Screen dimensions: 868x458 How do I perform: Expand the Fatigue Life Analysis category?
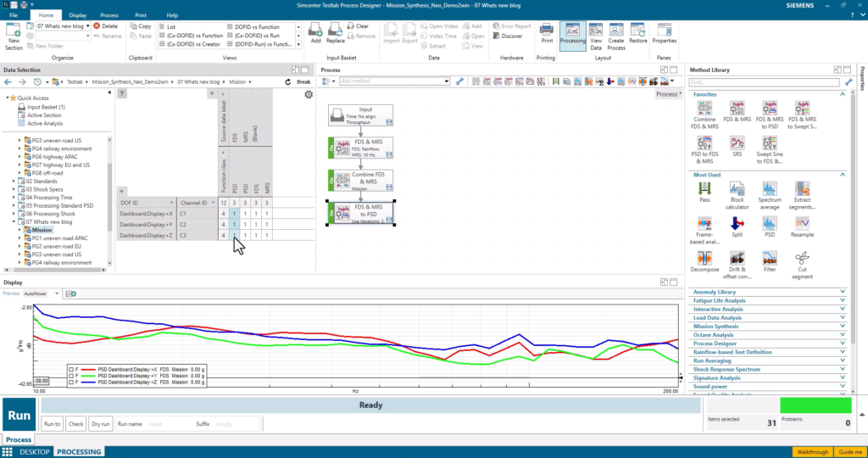(x=842, y=300)
